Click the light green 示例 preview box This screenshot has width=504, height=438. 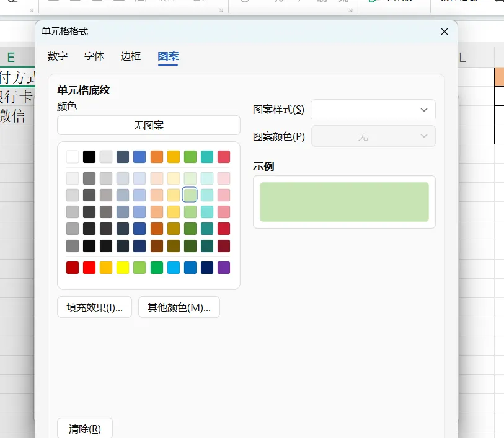click(x=344, y=202)
